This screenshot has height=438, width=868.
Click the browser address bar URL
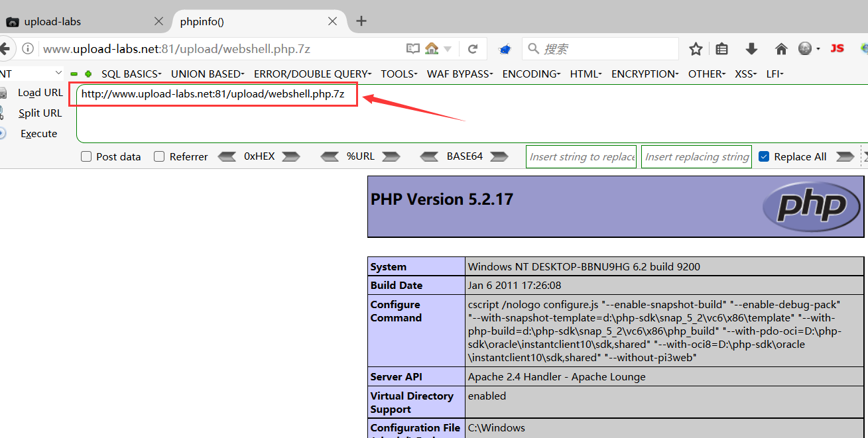pyautogui.click(x=176, y=48)
